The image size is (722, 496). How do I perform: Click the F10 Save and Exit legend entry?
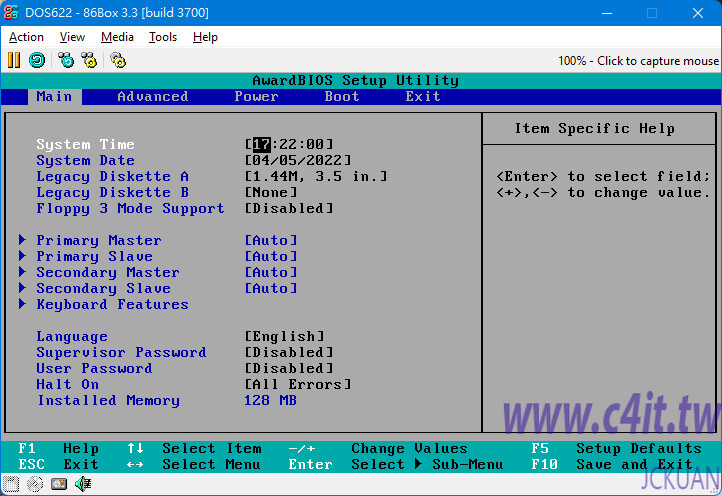click(612, 464)
